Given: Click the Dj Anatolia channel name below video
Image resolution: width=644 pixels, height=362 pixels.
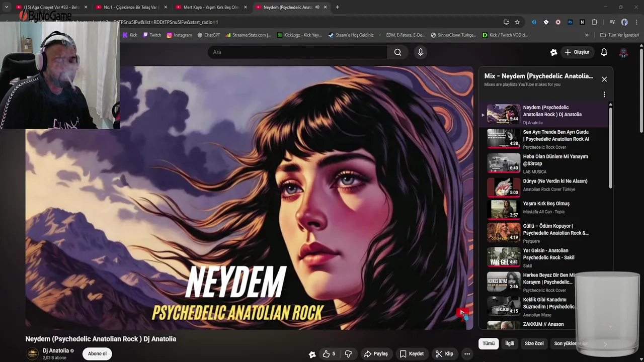Looking at the screenshot, I should point(56,350).
